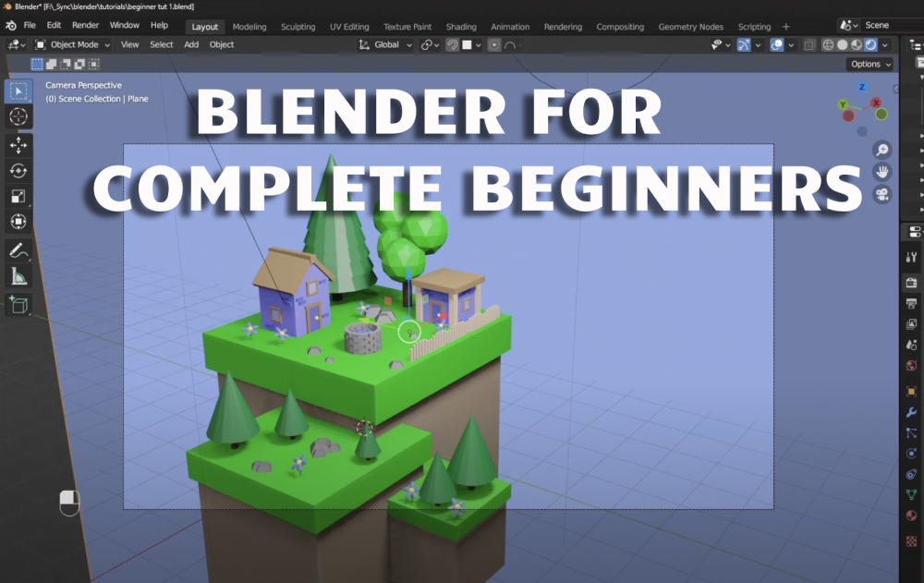Select the Scale tool
The width and height of the screenshot is (924, 583).
[18, 196]
